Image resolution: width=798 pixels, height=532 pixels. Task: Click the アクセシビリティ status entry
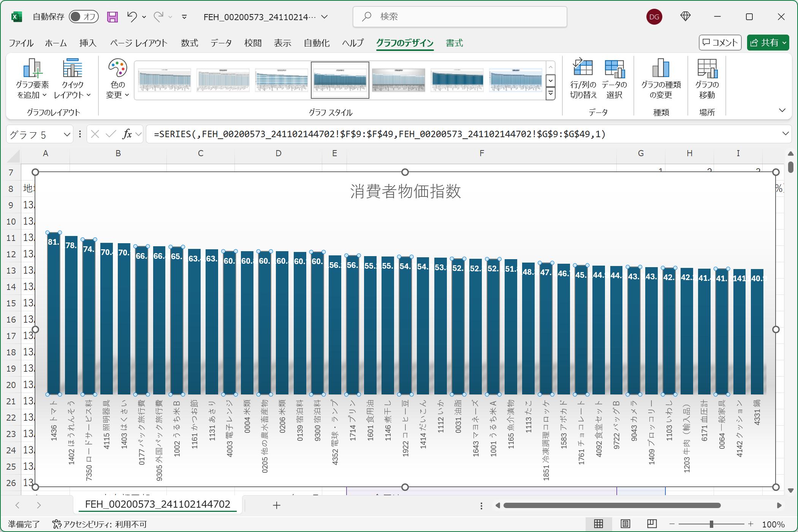pyautogui.click(x=99, y=524)
